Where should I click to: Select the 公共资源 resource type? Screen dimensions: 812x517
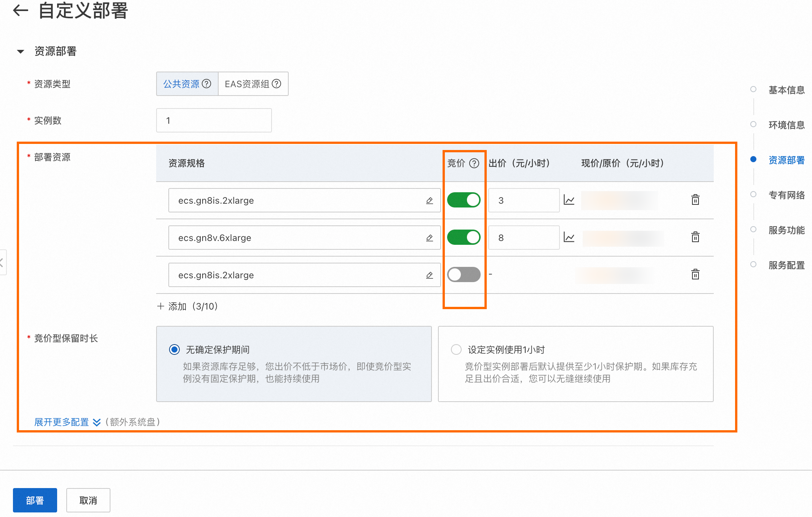coord(187,84)
